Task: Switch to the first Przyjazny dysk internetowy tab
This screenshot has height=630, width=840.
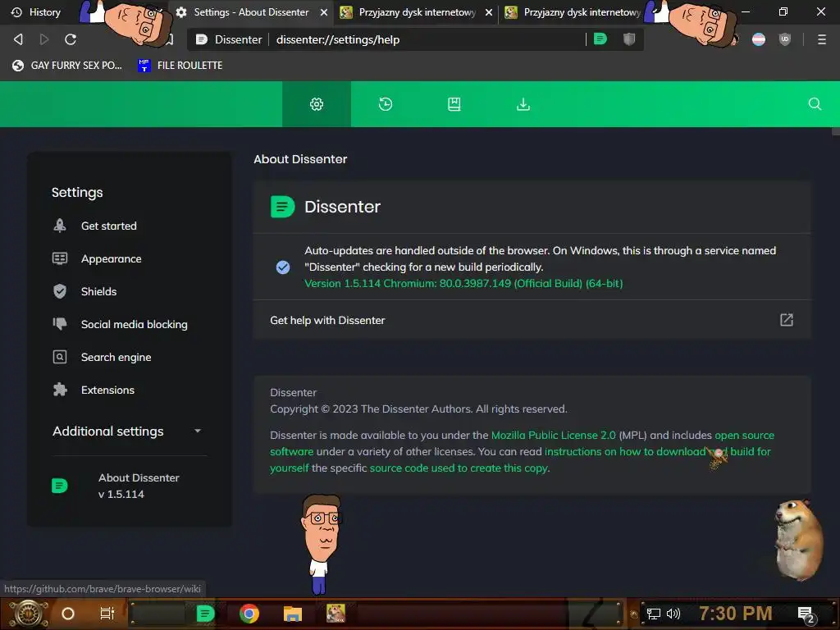Action: coord(418,11)
